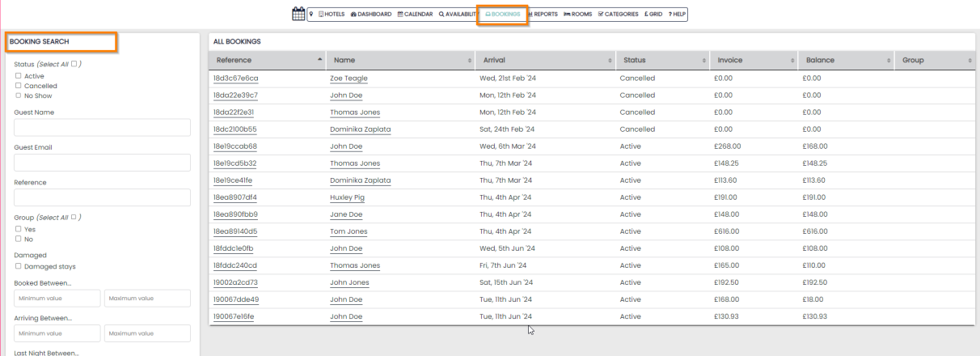The image size is (980, 356).
Task: Navigate to the Rooms page
Action: (x=578, y=15)
